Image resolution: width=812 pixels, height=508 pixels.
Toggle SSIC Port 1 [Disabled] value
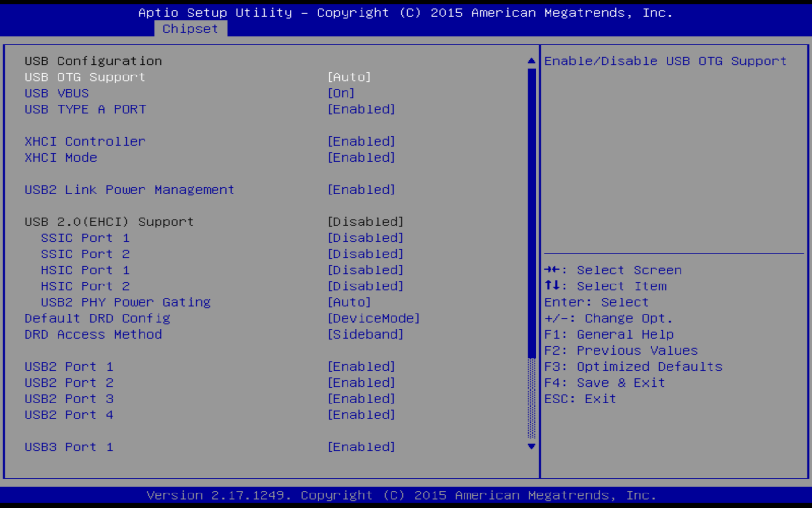365,238
